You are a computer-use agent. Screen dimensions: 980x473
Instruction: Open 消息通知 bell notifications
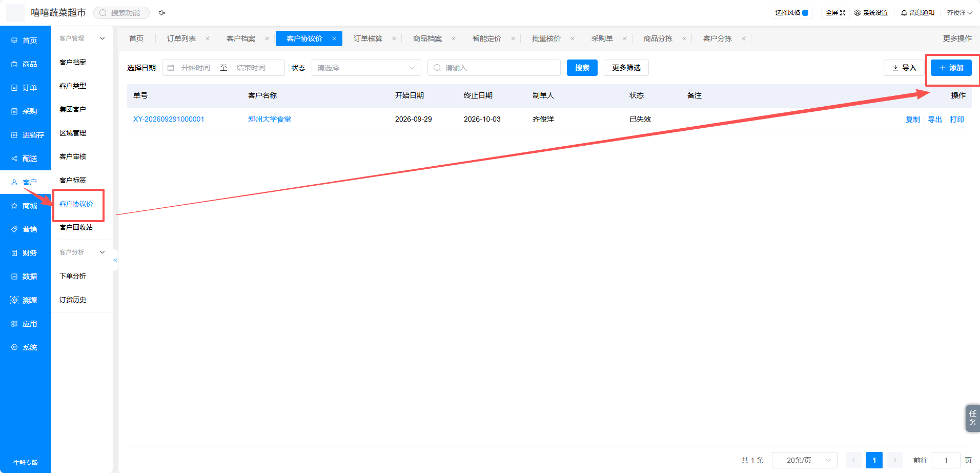click(x=904, y=13)
